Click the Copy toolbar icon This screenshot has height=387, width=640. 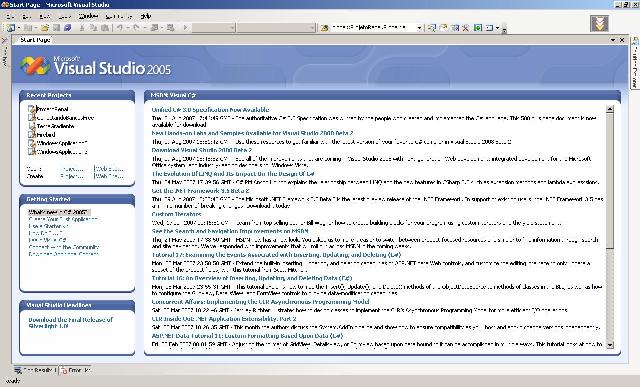click(93, 28)
